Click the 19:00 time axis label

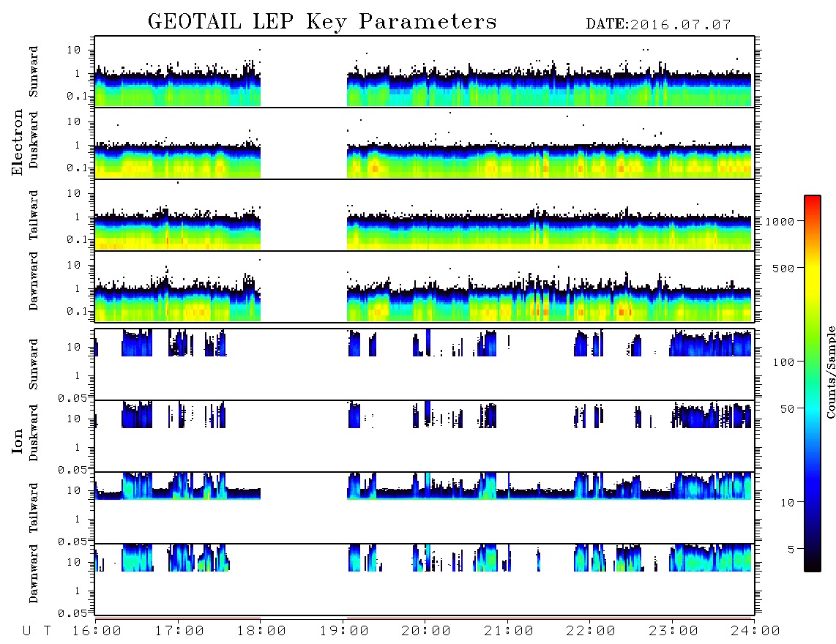pyautogui.click(x=344, y=631)
